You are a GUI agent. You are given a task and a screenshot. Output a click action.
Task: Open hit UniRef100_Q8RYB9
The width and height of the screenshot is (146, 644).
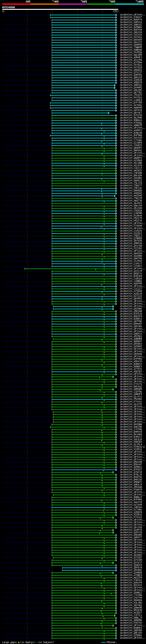131,631
